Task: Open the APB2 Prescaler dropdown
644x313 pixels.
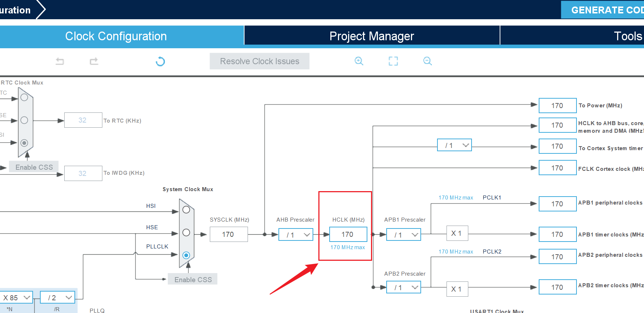Action: click(404, 287)
